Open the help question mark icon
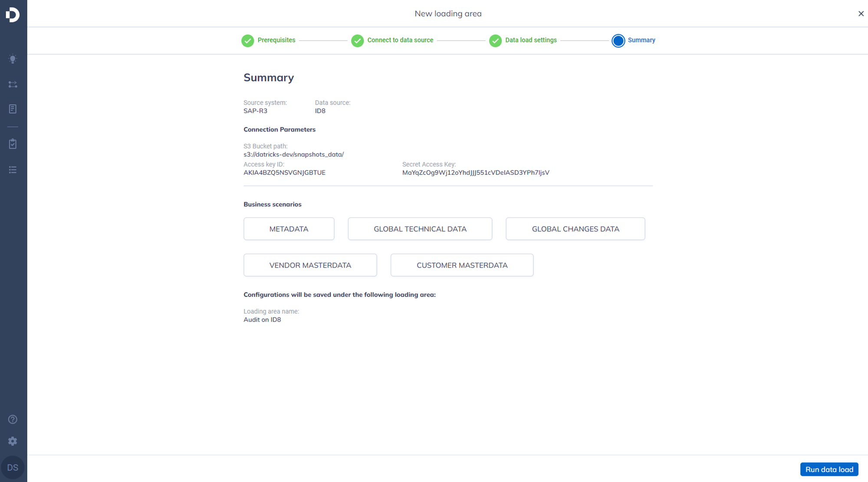868x482 pixels. click(x=13, y=420)
